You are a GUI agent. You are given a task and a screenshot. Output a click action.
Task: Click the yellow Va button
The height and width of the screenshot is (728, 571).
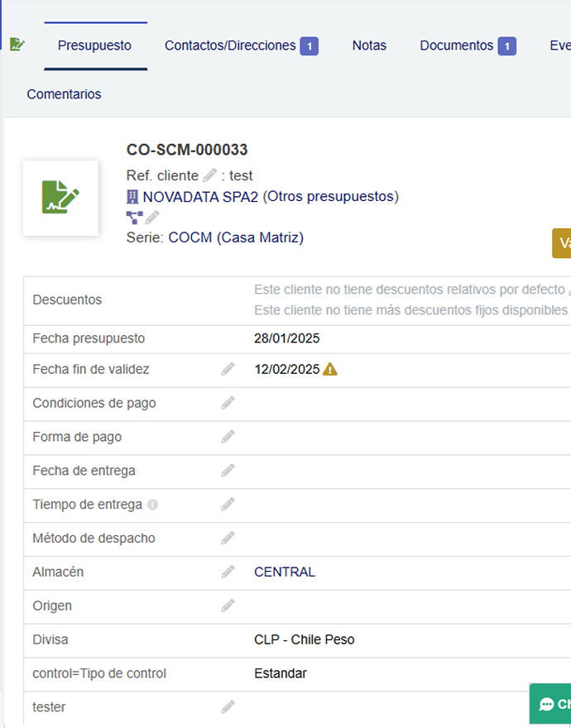coord(561,243)
